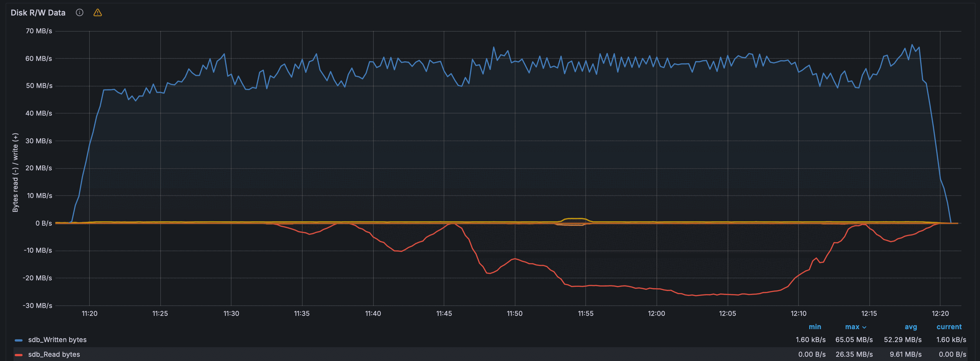The image size is (980, 361).
Task: Click chevron arrow next to max
Action: (864, 327)
